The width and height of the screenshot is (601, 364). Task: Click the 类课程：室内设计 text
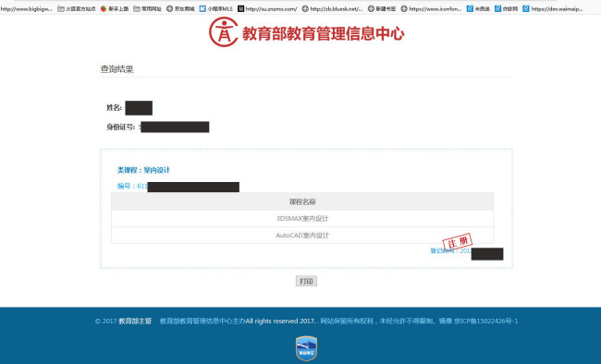click(143, 170)
